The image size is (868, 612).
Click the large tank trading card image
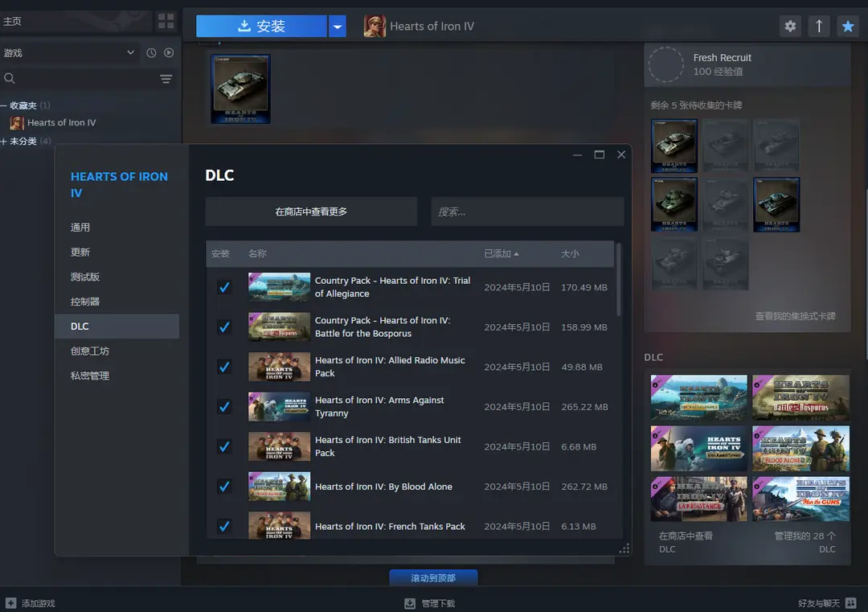point(241,88)
